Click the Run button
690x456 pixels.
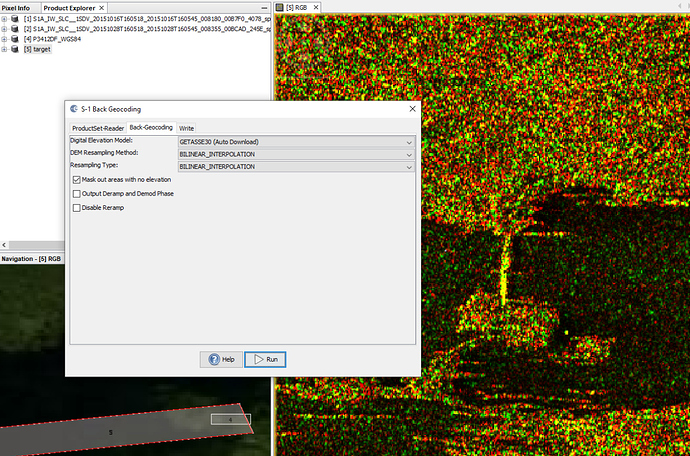click(x=265, y=359)
